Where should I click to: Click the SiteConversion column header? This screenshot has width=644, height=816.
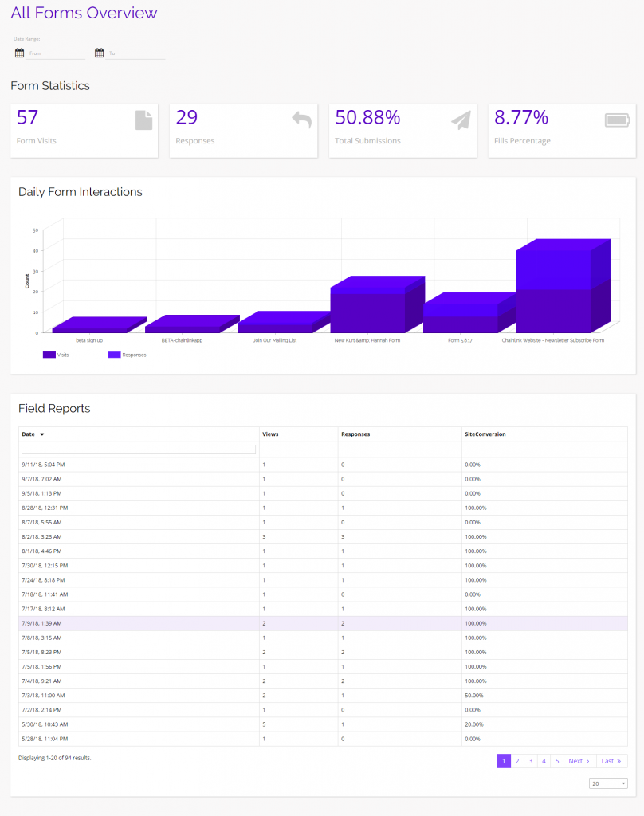coord(485,433)
